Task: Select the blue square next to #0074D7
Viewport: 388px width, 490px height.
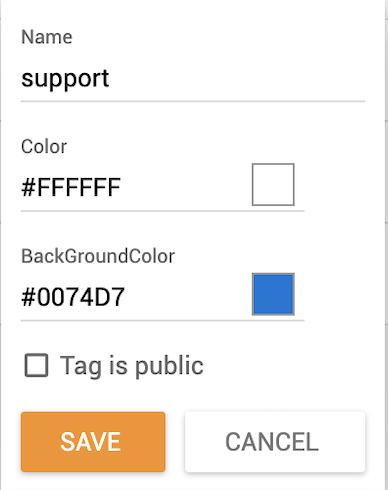Action: coord(273,294)
